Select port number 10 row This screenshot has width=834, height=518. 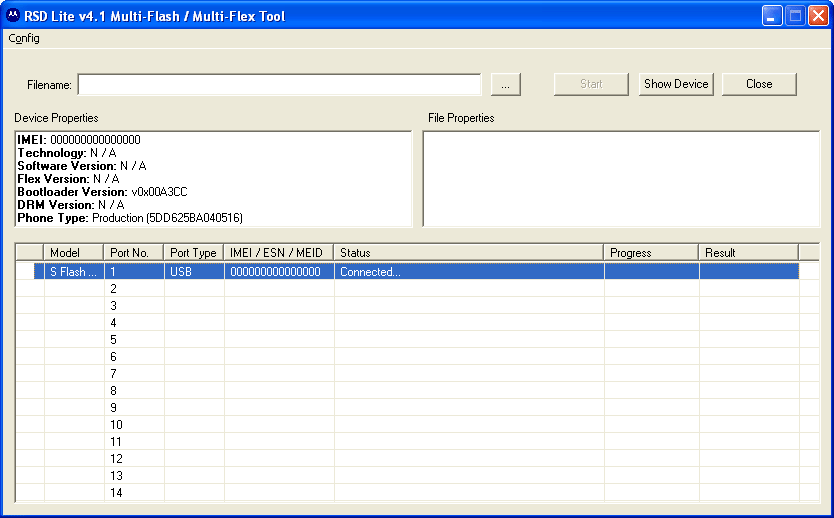click(416, 425)
